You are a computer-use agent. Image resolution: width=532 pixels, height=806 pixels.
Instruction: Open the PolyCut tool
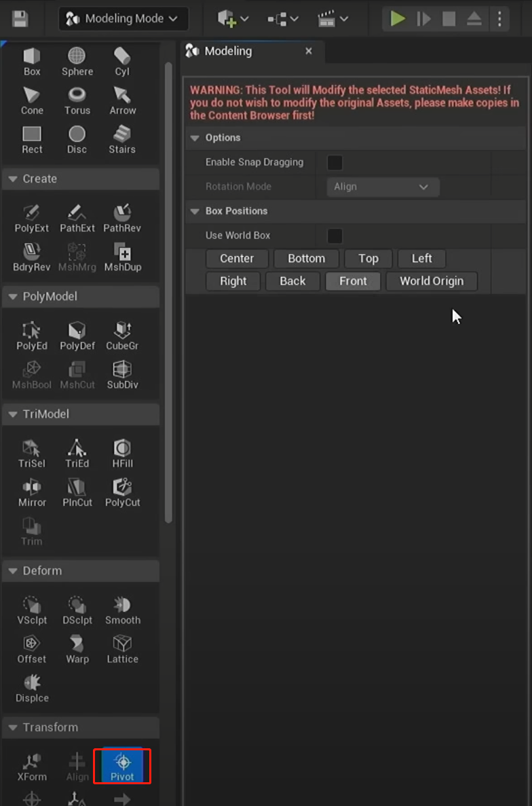click(x=122, y=493)
